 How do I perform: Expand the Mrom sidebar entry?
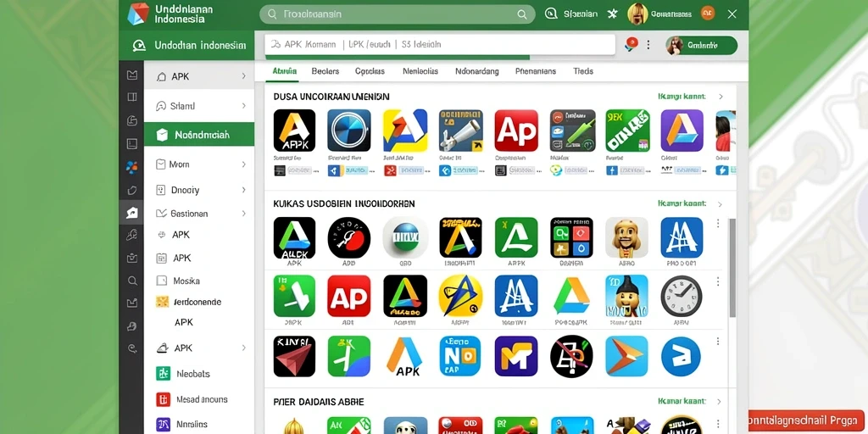coord(243,164)
